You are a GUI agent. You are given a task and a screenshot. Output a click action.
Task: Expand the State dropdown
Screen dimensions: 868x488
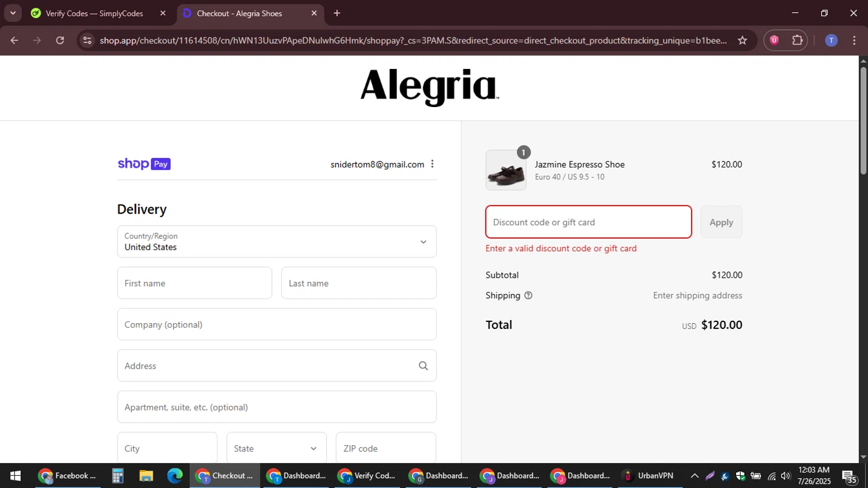click(x=277, y=448)
